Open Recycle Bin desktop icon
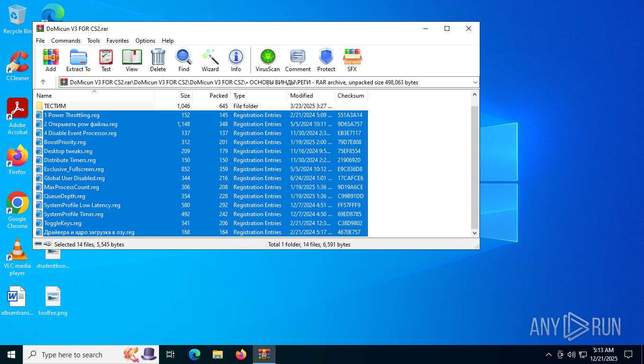Image resolution: width=644 pixels, height=364 pixels. [x=17, y=19]
